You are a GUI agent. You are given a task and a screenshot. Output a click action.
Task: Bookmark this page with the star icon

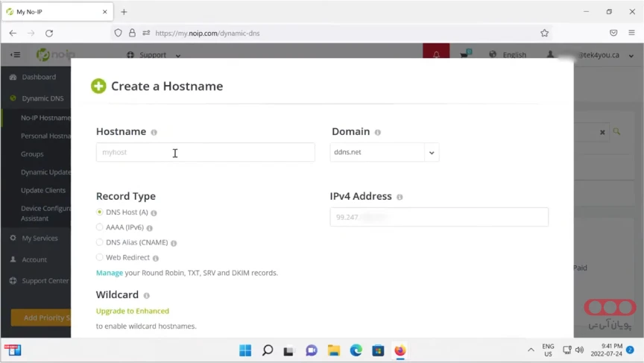pos(545,34)
